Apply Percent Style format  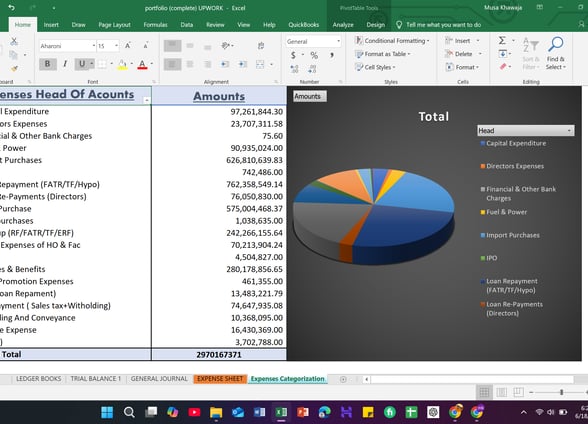[x=314, y=55]
